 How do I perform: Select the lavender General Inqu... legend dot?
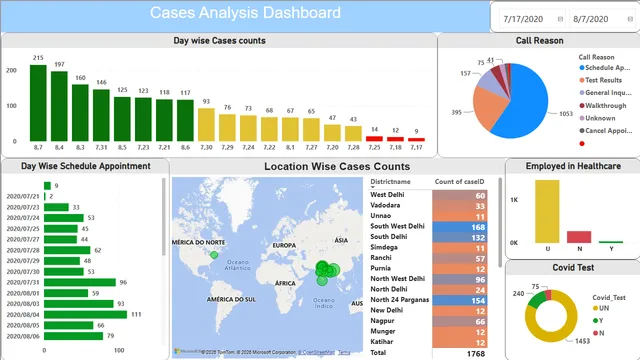(582, 93)
